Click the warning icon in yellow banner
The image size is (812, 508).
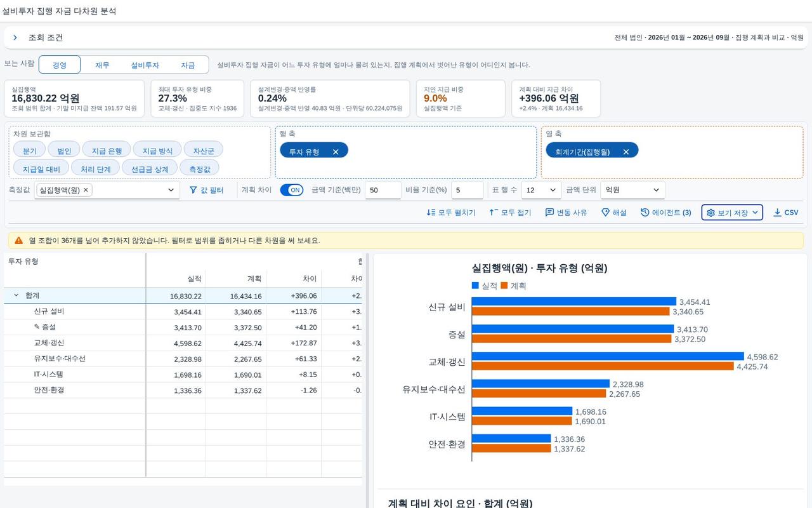[19, 241]
